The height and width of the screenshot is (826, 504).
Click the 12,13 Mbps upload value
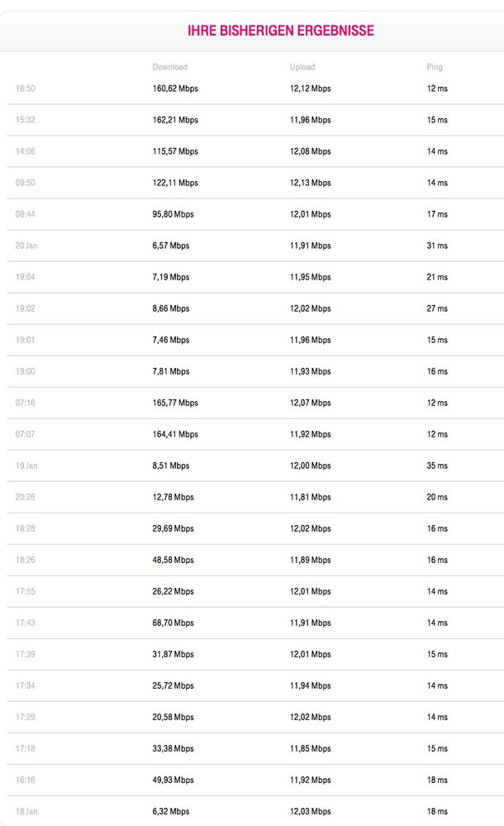point(310,183)
